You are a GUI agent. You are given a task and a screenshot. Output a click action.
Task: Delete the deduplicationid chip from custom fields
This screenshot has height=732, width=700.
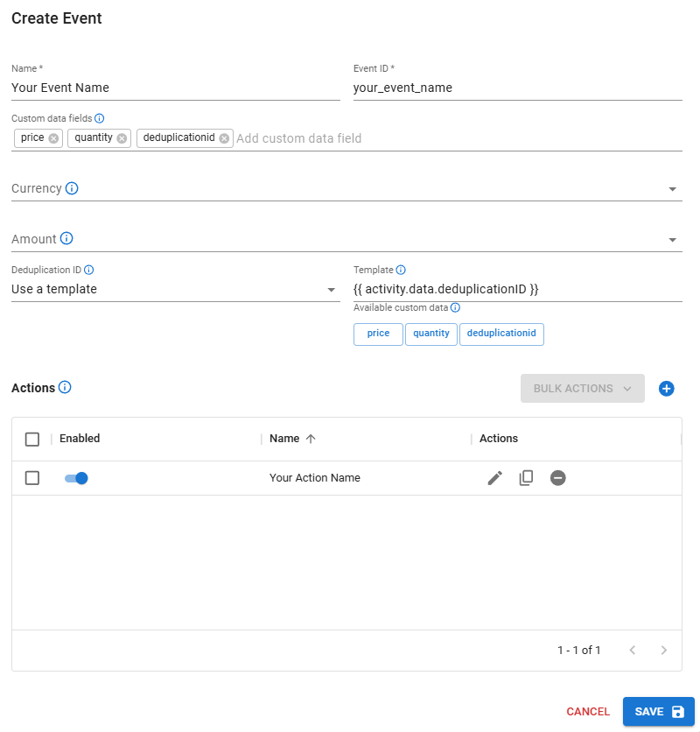tap(224, 138)
